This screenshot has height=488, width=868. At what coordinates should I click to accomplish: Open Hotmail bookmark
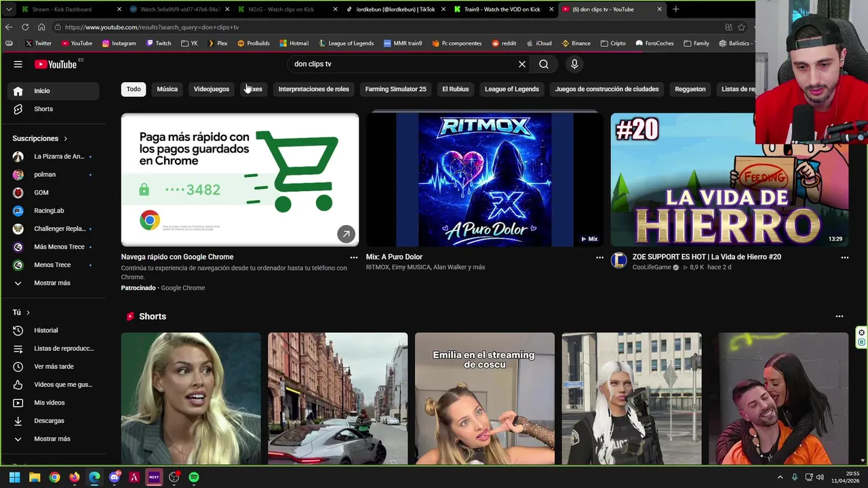294,43
